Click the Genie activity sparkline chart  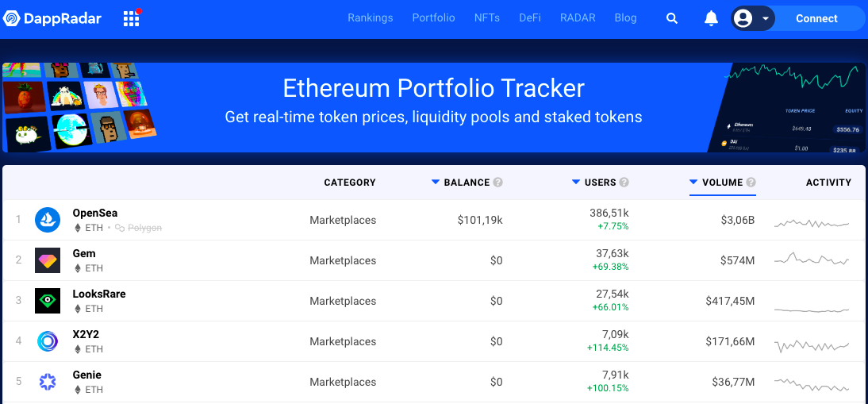pyautogui.click(x=812, y=384)
